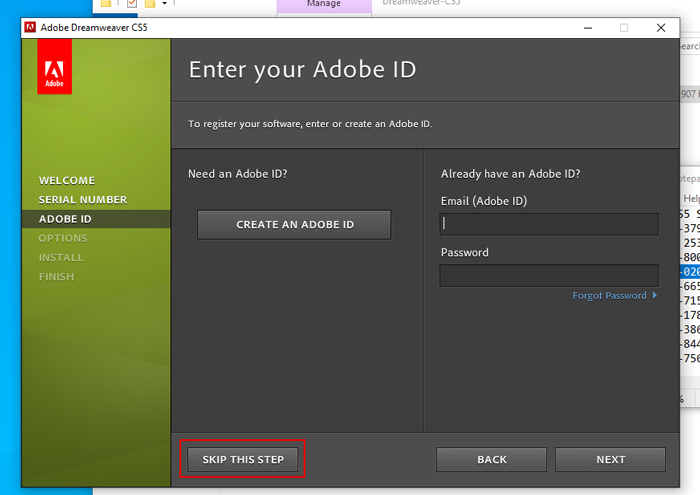Click Create an Adobe ID button

(294, 225)
